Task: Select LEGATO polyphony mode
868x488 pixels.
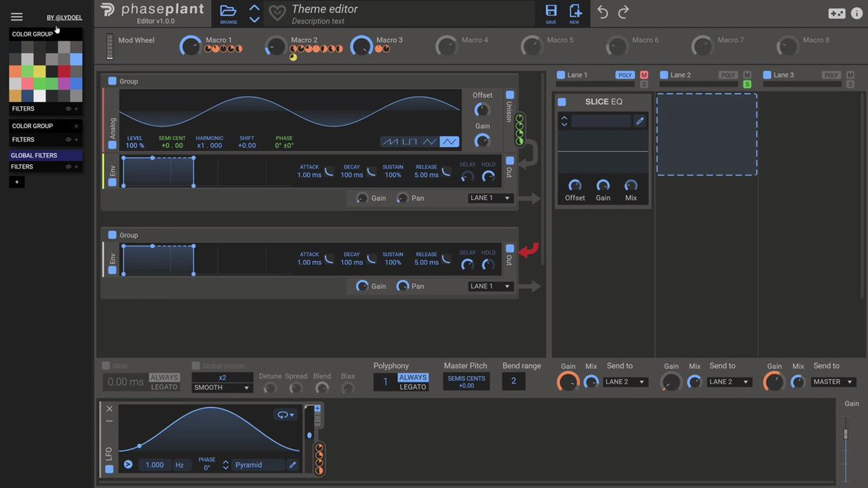Action: pos(413,387)
